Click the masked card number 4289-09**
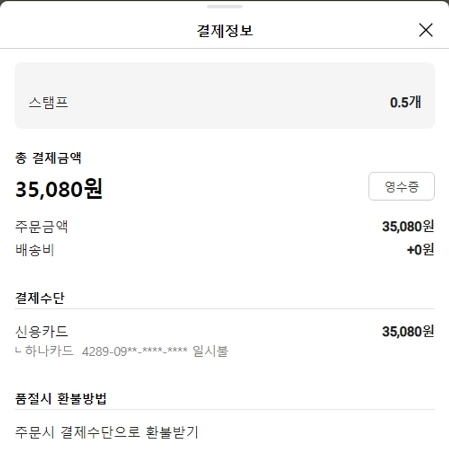The image size is (449, 476). [x=135, y=351]
